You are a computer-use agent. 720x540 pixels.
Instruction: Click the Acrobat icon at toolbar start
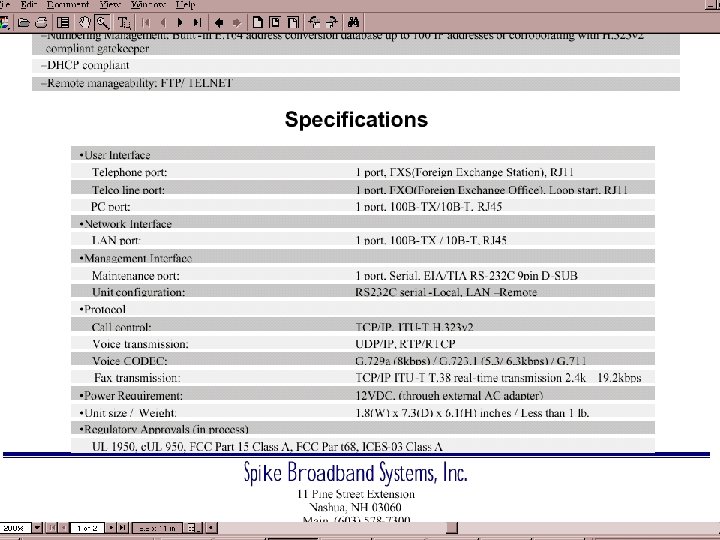click(5, 22)
